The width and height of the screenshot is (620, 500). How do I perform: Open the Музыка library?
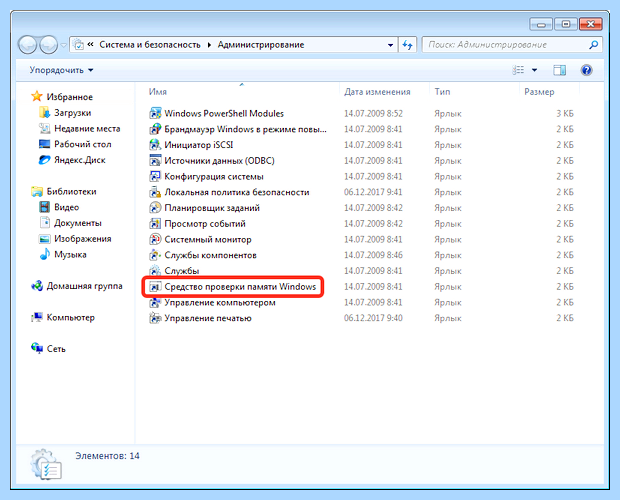[70, 255]
